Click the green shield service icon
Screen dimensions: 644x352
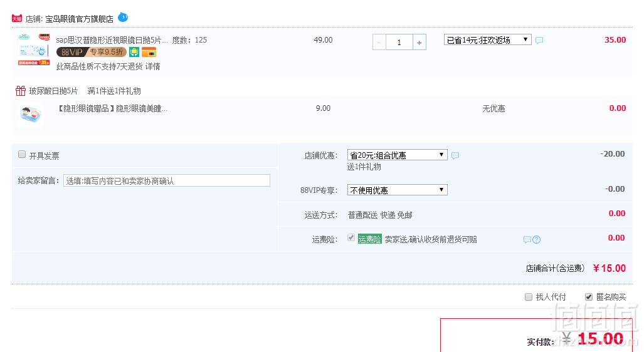134,52
